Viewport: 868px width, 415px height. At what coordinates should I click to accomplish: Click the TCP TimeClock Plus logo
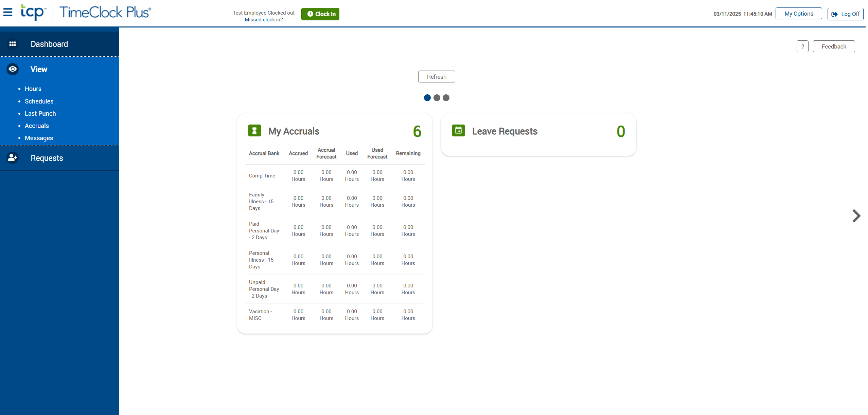(86, 13)
